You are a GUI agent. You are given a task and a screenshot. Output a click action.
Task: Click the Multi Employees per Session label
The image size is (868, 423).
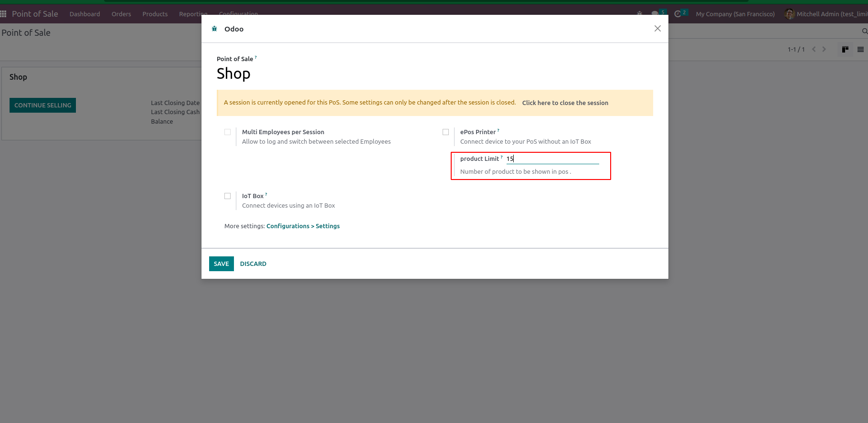pyautogui.click(x=283, y=132)
